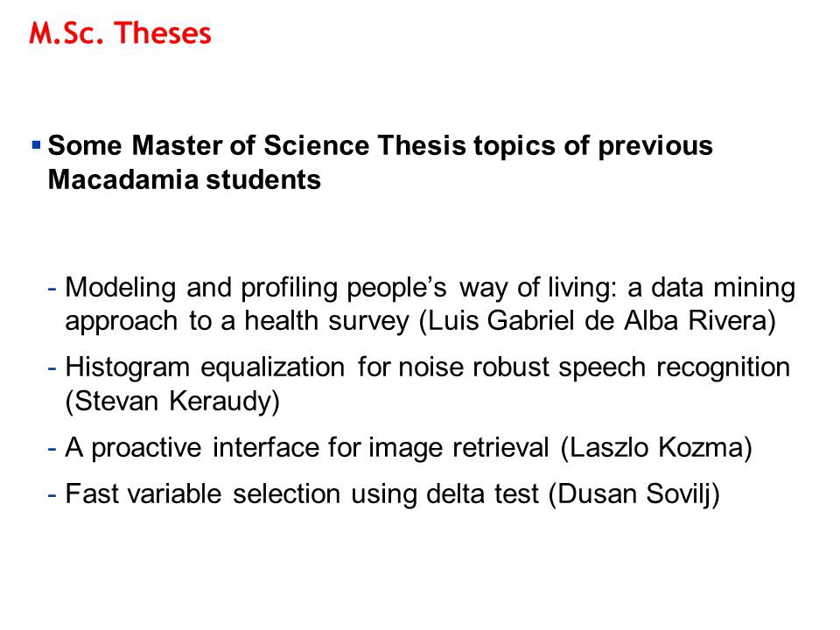The height and width of the screenshot is (630, 840).
Task: Select the Histogram equalization thesis title
Action: point(428,368)
